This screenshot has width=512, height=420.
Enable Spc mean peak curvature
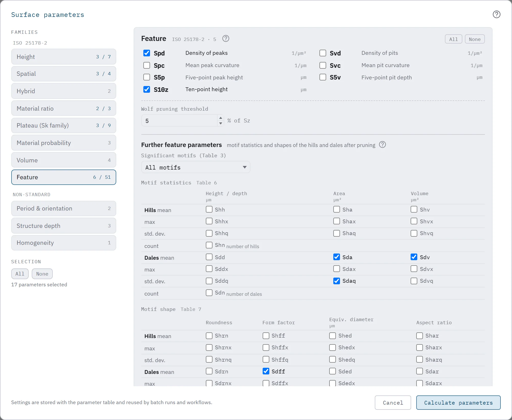[147, 65]
